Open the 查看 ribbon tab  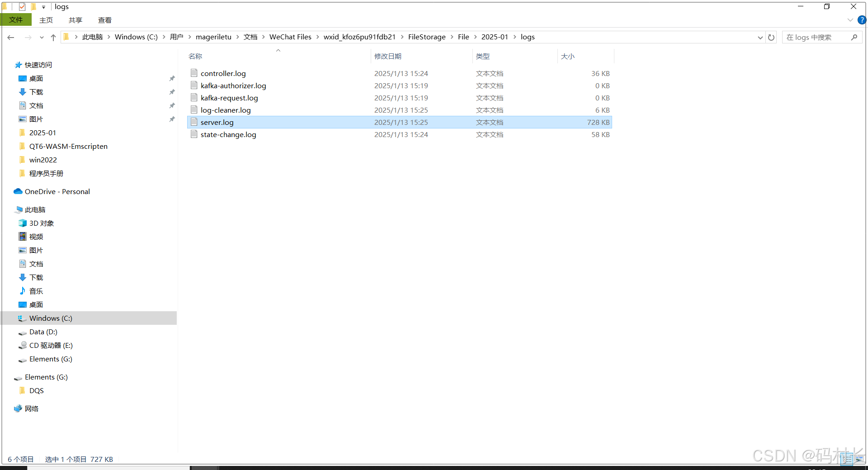[x=105, y=20]
